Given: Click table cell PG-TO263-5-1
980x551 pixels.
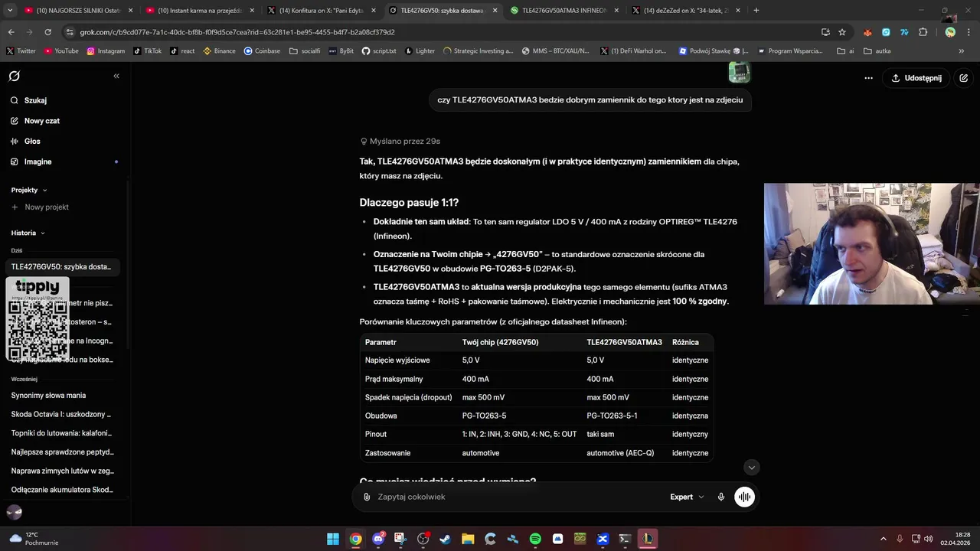Looking at the screenshot, I should click(x=612, y=416).
